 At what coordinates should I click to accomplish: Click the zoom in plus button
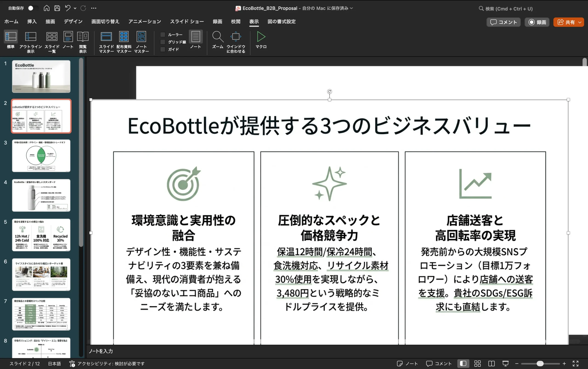tap(564, 363)
